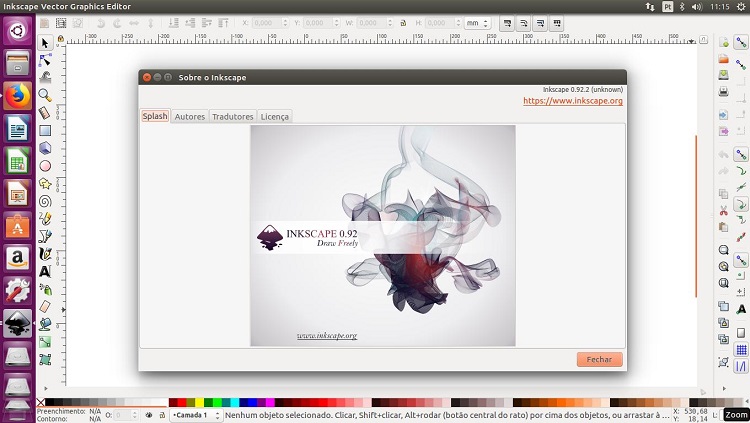The image size is (750, 423).
Task: Toggle the guides lock at ruler corner
Action: [60, 39]
